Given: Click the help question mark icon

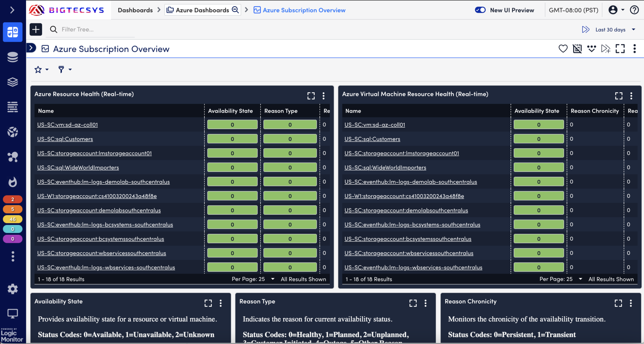Looking at the screenshot, I should coord(634,10).
